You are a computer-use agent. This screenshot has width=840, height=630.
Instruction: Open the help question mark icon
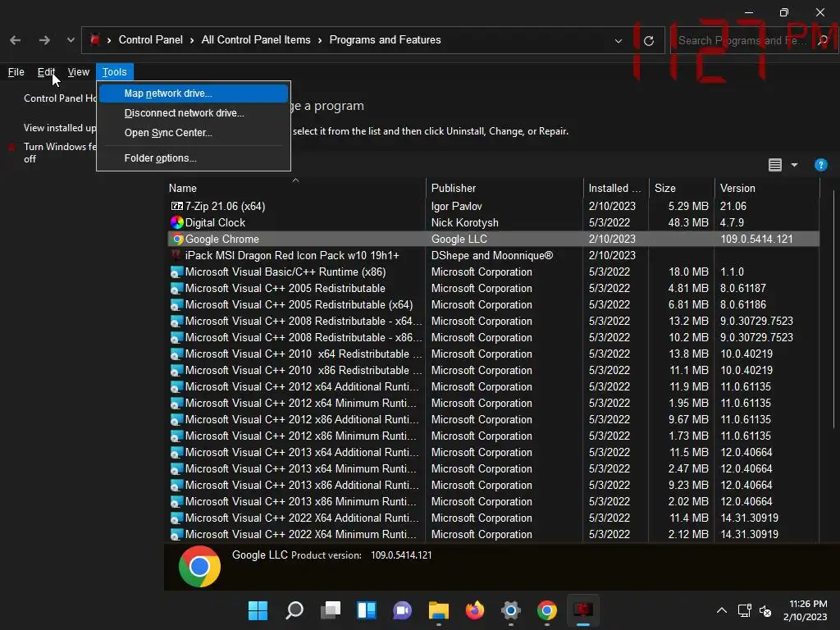820,165
